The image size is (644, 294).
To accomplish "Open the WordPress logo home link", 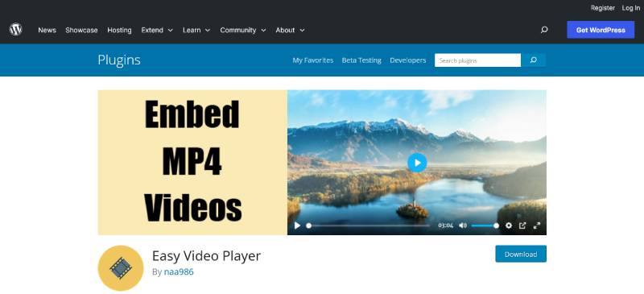I will (15, 30).
